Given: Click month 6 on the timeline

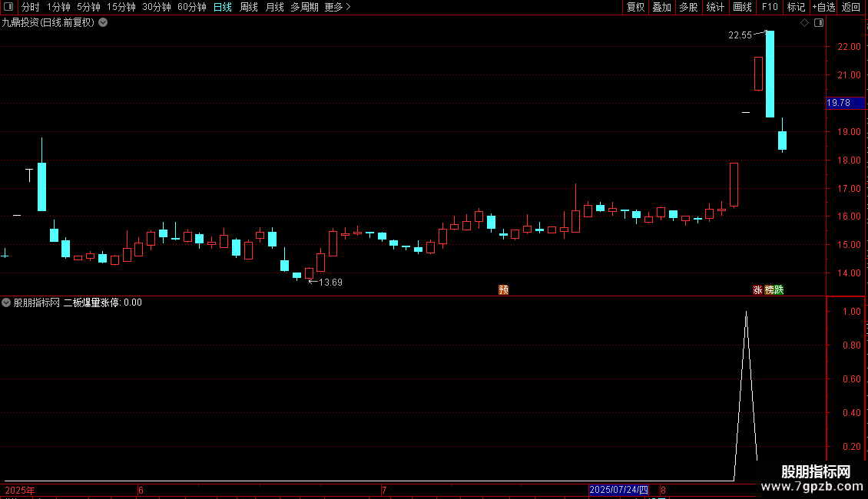Looking at the screenshot, I should [141, 490].
